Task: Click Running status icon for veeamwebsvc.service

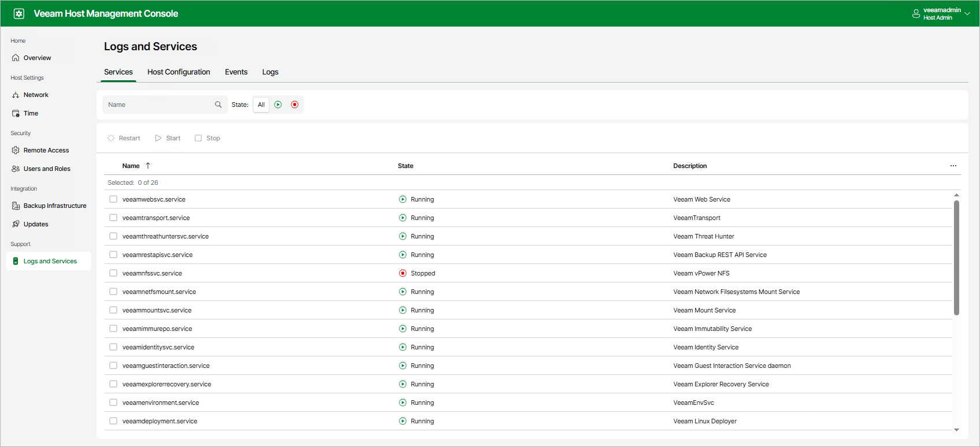Action: [x=403, y=199]
